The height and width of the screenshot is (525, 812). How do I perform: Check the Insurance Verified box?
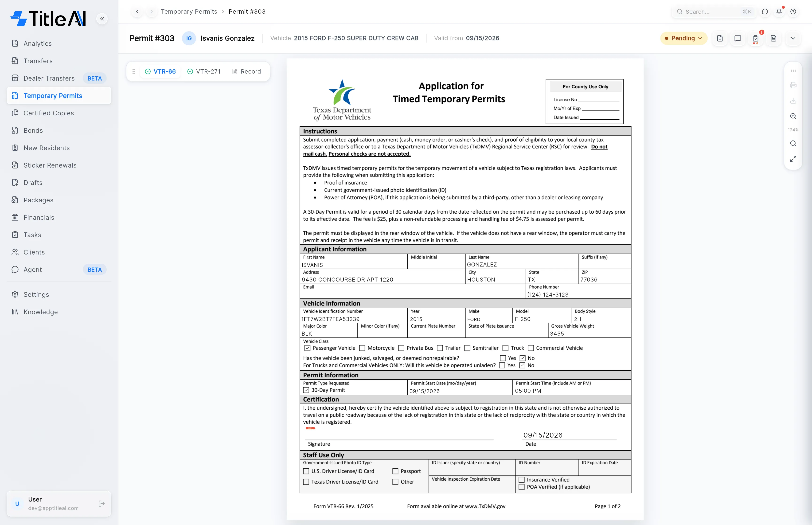click(522, 480)
